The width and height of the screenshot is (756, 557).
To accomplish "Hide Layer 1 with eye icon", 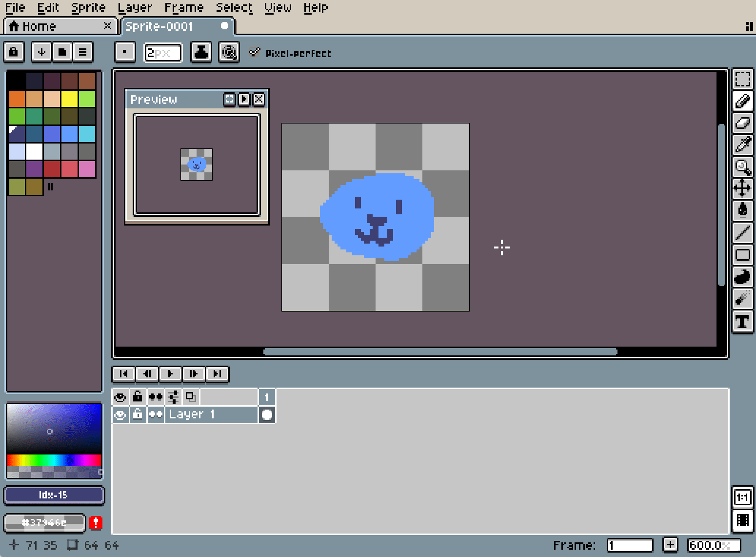I will (x=120, y=415).
